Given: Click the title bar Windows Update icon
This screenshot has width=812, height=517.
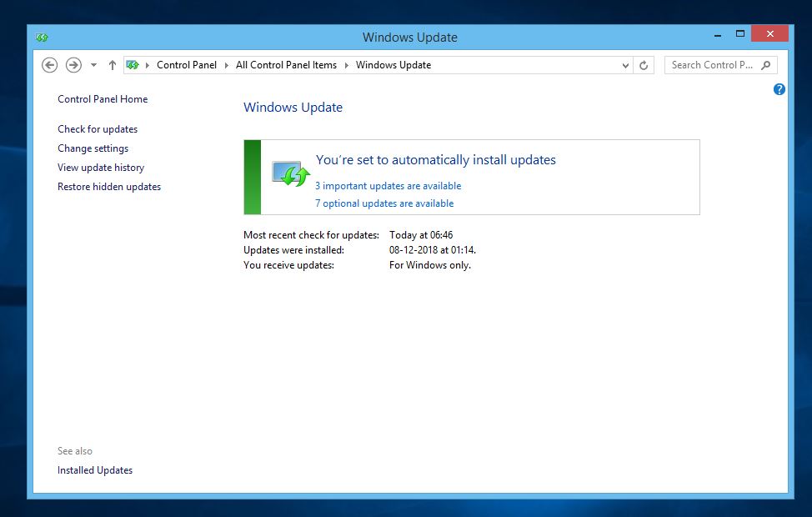Looking at the screenshot, I should pos(42,38).
